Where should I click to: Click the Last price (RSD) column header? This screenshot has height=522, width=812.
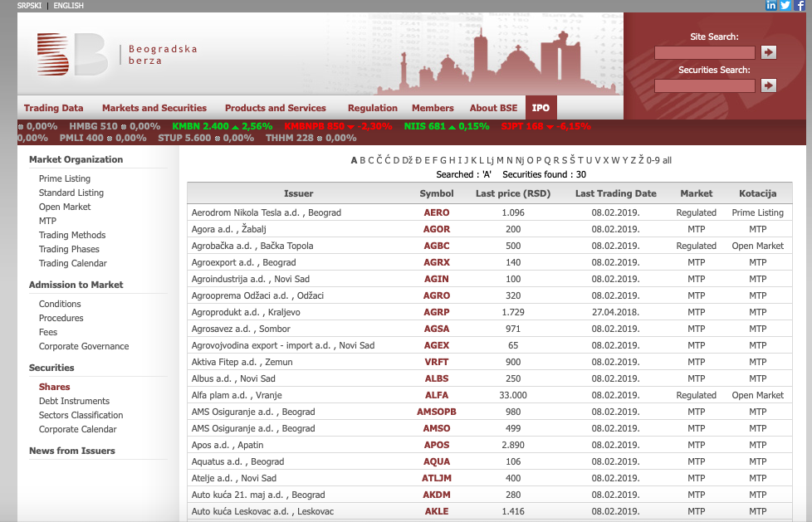[513, 193]
